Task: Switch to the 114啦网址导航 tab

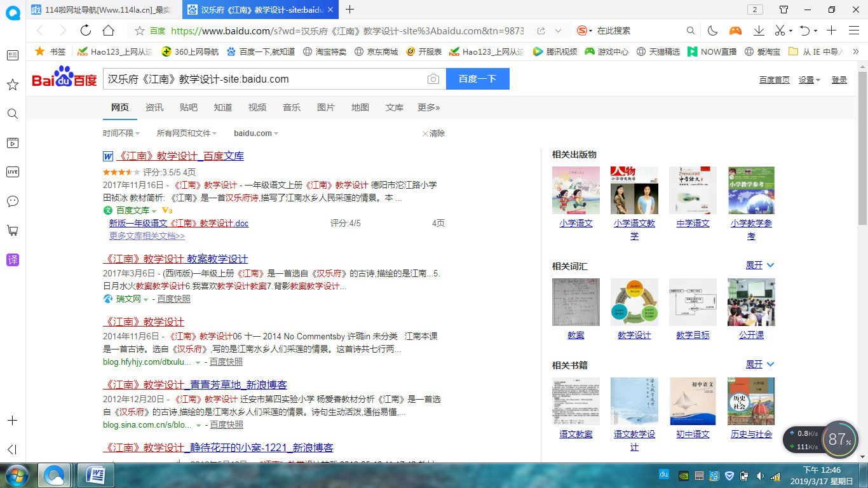Action: [x=104, y=10]
